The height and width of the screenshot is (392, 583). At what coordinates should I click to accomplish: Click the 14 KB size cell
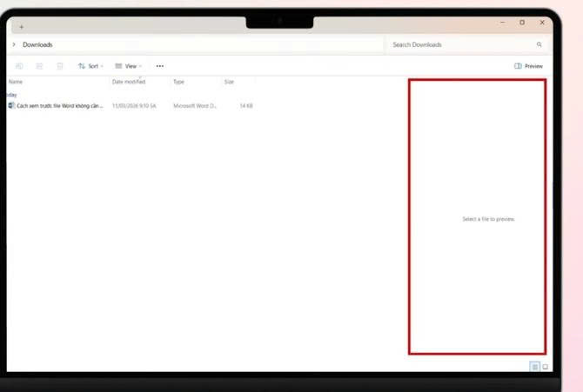coord(246,106)
